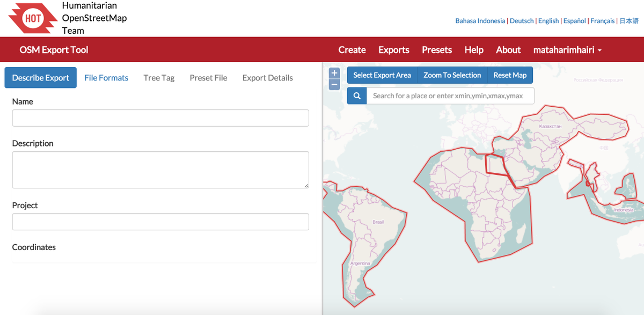The width and height of the screenshot is (644, 315).
Task: Switch language to 日本語
Action: tap(629, 21)
